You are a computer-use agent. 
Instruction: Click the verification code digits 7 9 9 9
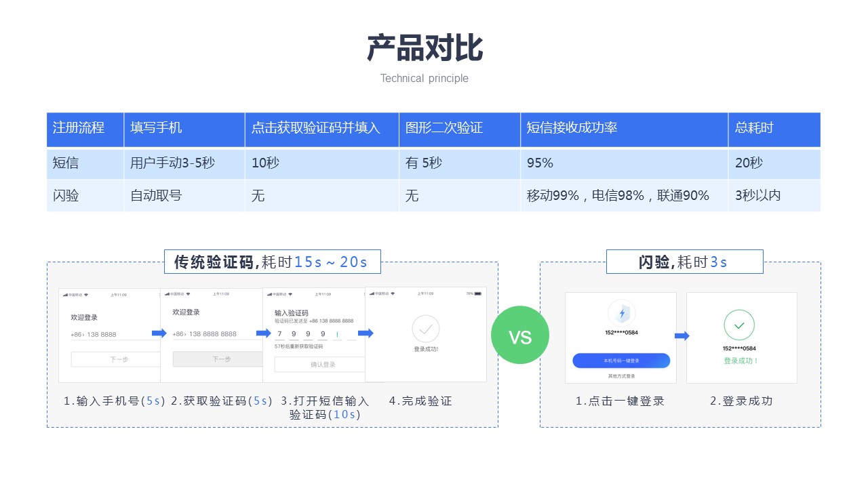(301, 334)
